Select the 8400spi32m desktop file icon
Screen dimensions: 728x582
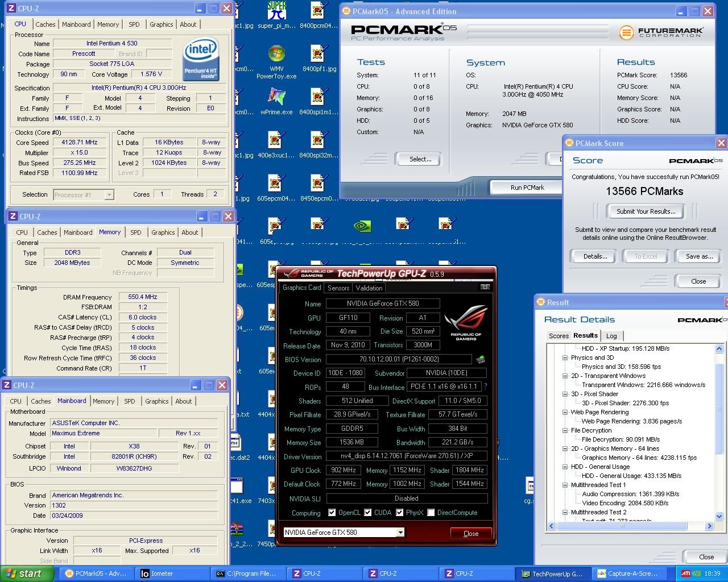[318, 145]
